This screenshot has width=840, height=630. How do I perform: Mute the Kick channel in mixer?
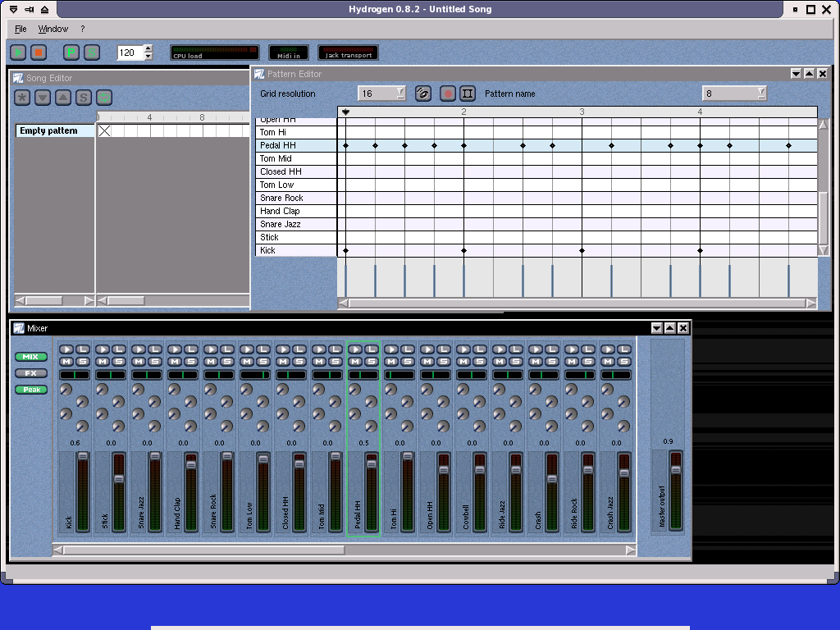click(x=66, y=362)
